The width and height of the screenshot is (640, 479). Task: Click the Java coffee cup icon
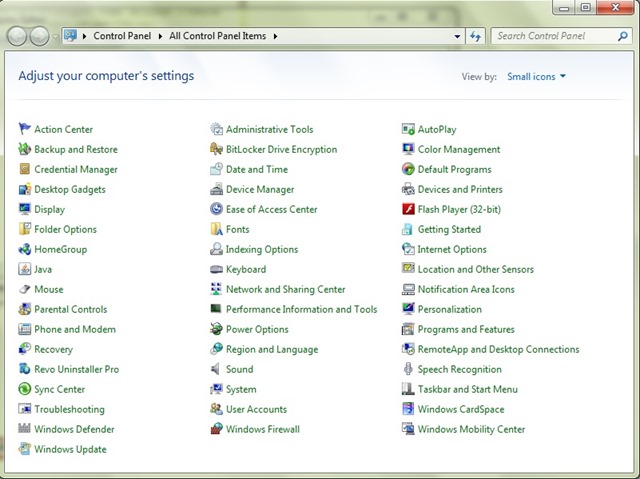[x=24, y=269]
